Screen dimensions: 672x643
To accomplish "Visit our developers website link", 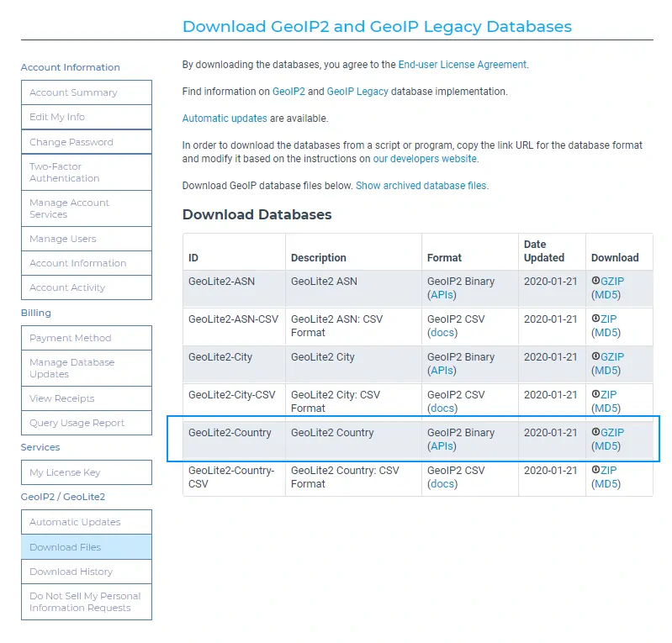I will coord(425,159).
